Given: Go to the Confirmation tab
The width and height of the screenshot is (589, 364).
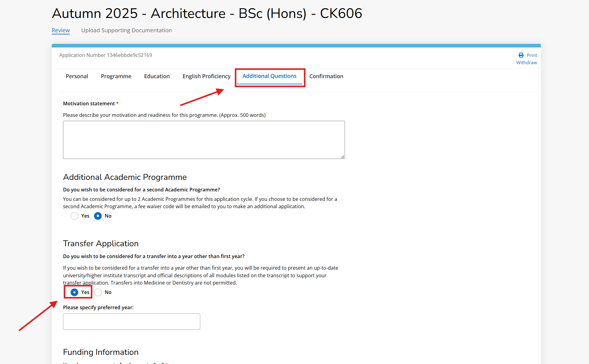Looking at the screenshot, I should tap(326, 76).
